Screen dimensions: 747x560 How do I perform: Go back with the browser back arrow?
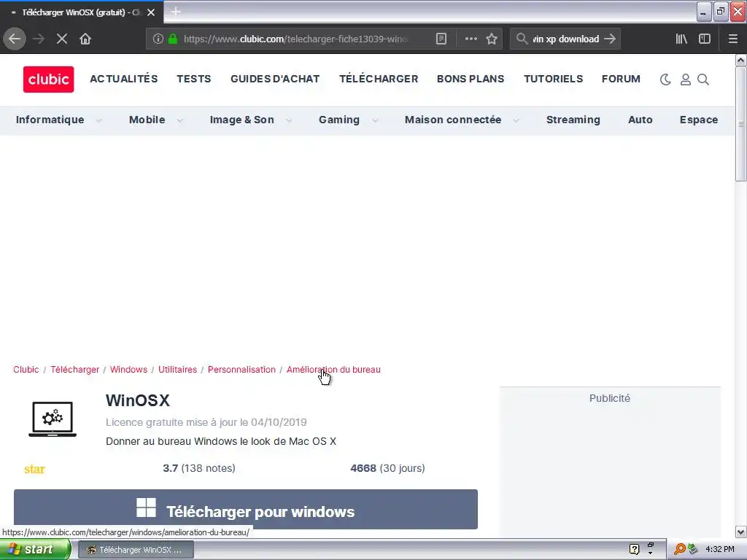point(15,39)
